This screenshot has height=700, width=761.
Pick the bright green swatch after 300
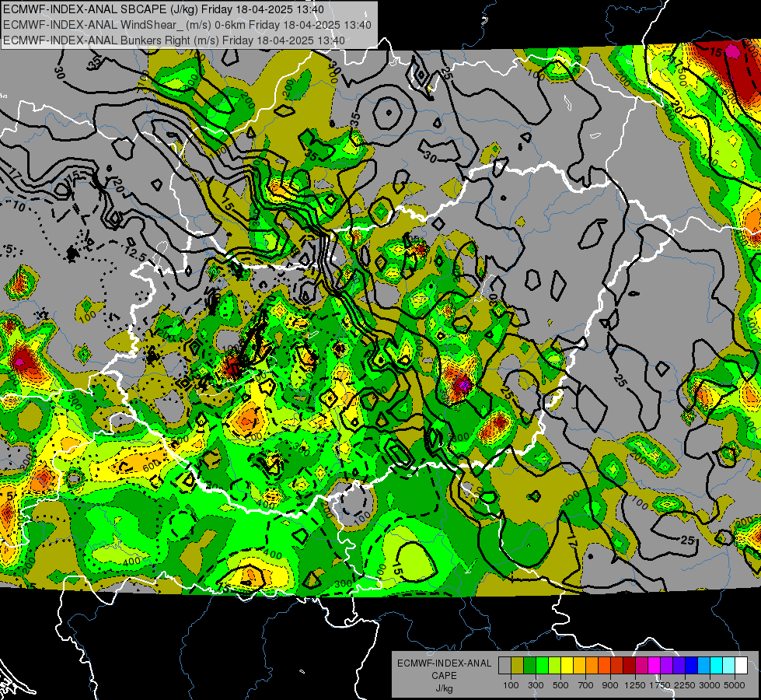542,666
